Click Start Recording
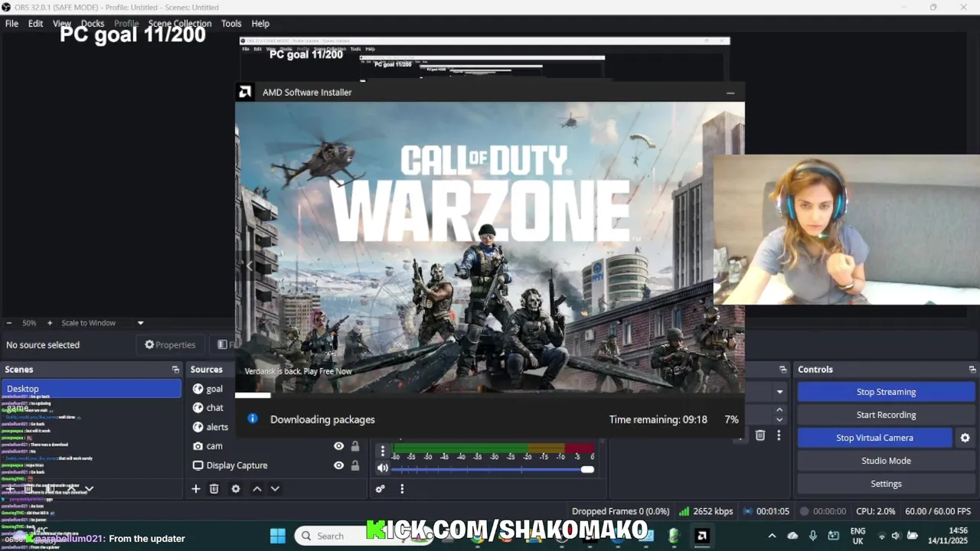Image resolution: width=980 pixels, height=551 pixels. [886, 415]
